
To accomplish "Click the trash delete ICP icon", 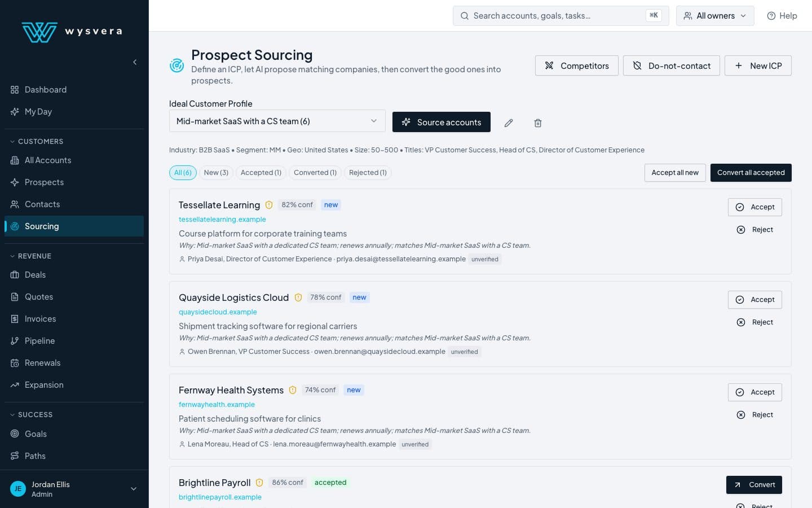I will (x=538, y=122).
